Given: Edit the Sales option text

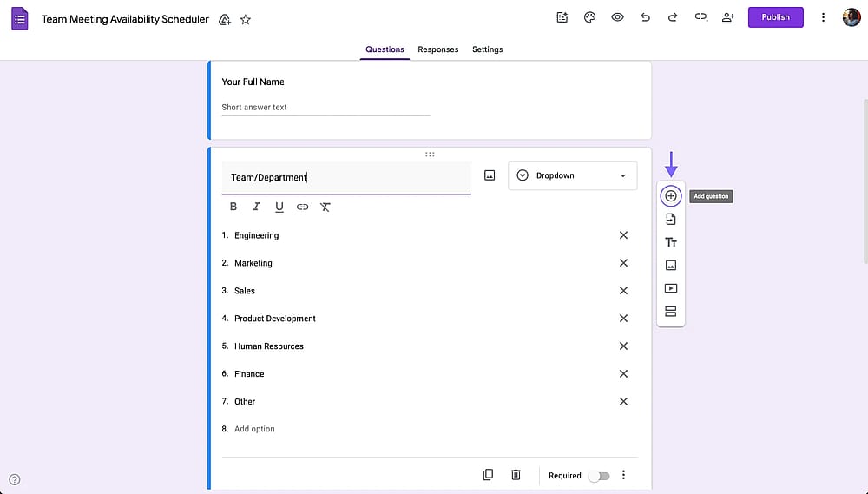Looking at the screenshot, I should (x=244, y=291).
